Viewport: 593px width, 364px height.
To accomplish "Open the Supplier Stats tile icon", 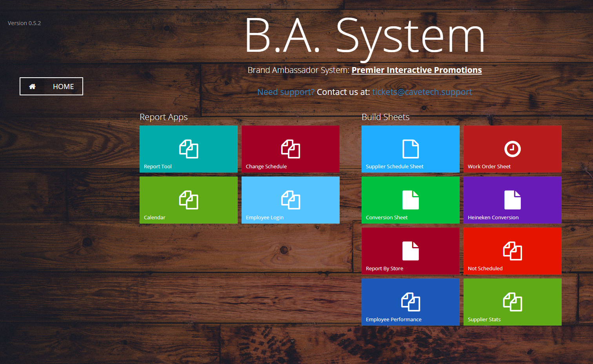I will pyautogui.click(x=512, y=302).
